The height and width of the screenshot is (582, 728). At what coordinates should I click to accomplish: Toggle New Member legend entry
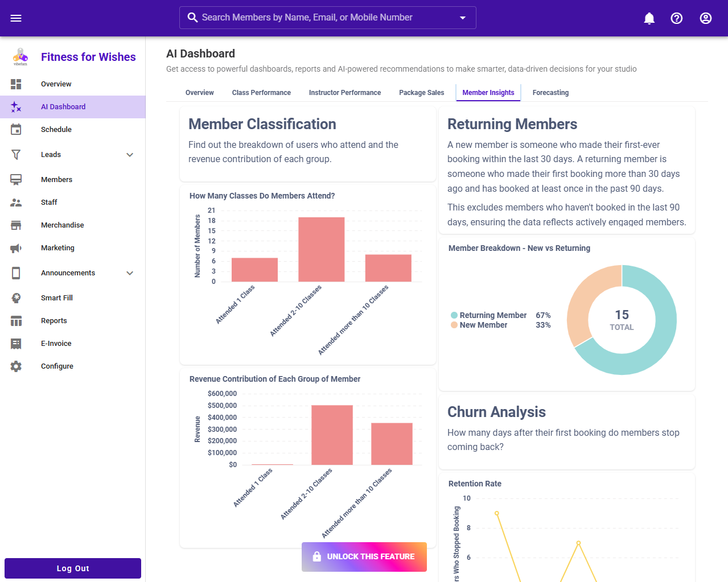coord(483,325)
